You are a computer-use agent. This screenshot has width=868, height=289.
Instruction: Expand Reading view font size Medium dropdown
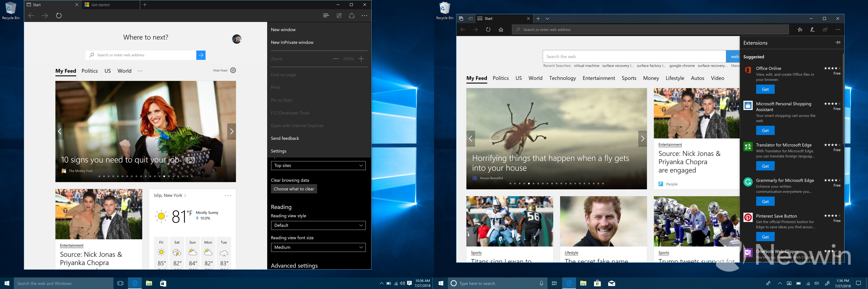(318, 247)
